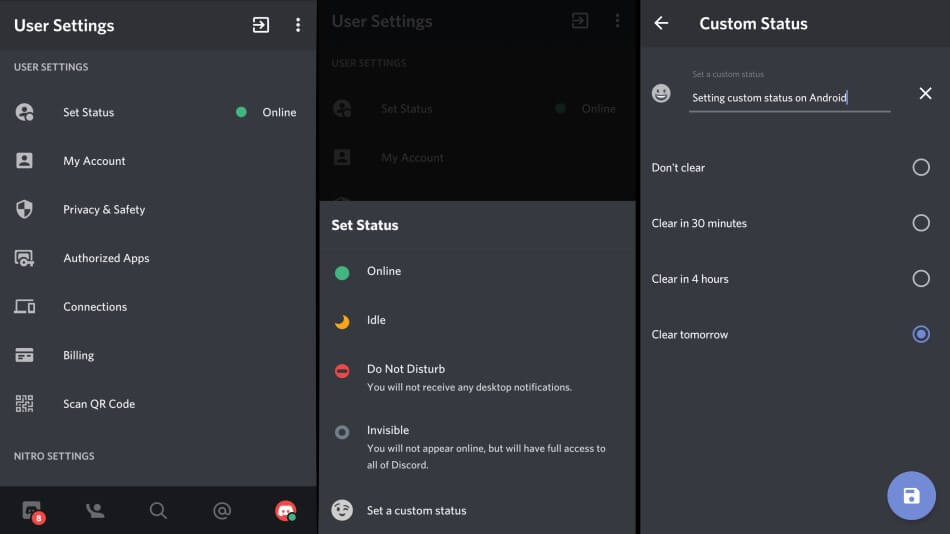Screen dimensions: 950x534
Task: Go back using the Custom Status arrow
Action: point(661,23)
